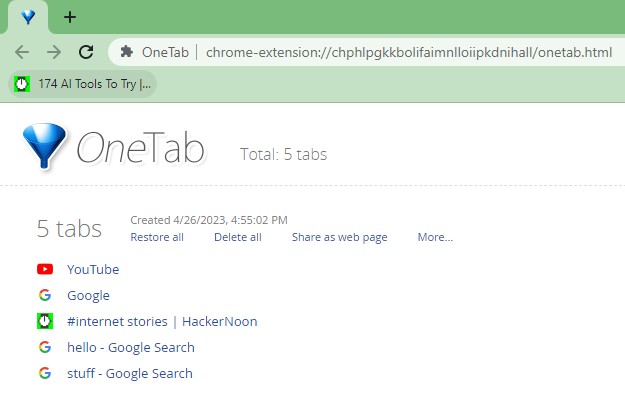Delete all saved tabs
This screenshot has width=625, height=408.
coord(238,237)
